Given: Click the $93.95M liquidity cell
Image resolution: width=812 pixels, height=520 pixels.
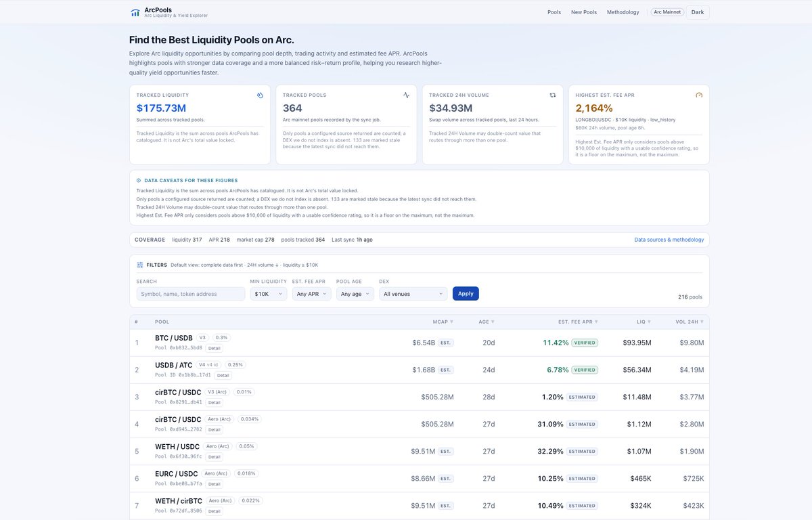Looking at the screenshot, I should point(637,343).
